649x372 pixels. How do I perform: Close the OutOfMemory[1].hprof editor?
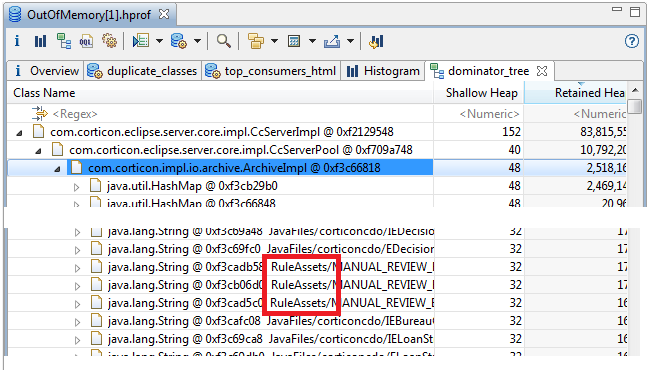tap(164, 14)
